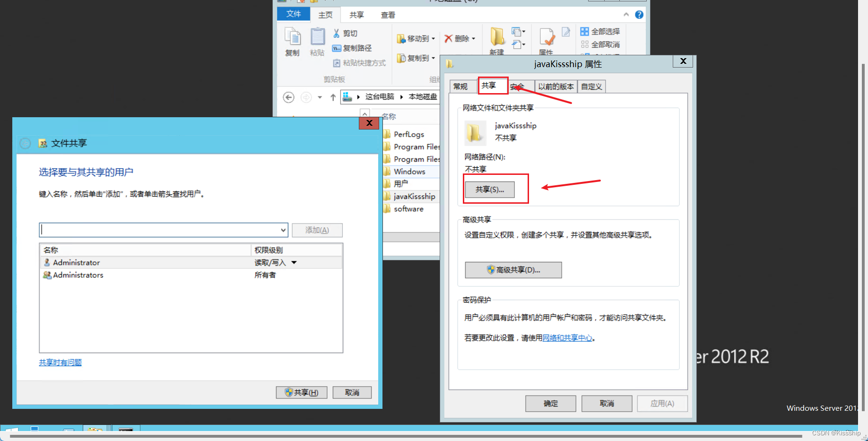Select the 常规 (General) properties tab

coord(460,86)
